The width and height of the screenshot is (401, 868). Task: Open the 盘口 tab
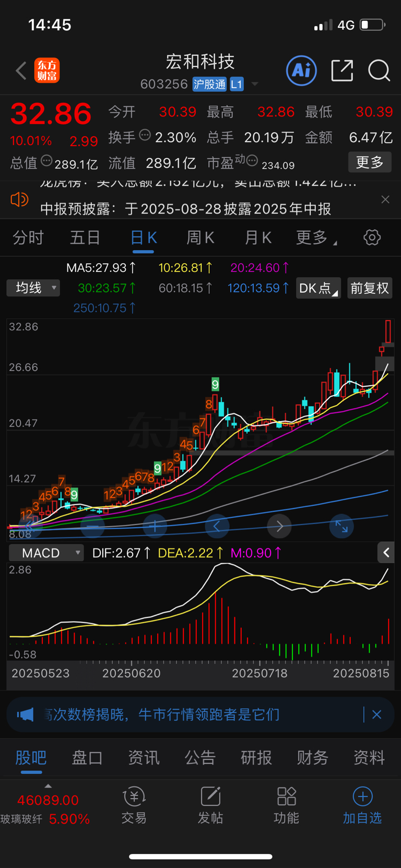pos(87,757)
